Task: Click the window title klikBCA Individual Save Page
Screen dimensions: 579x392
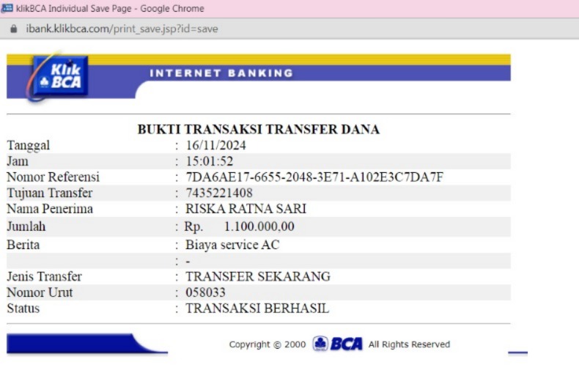Action: [110, 9]
